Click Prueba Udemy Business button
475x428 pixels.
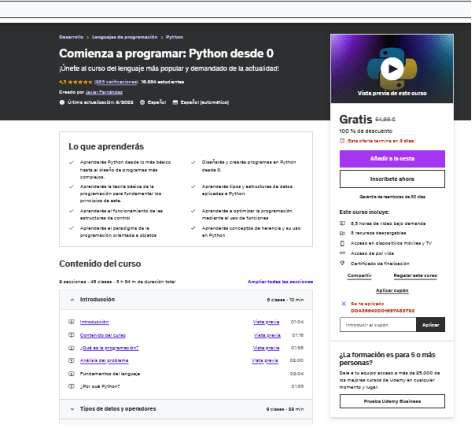392,401
